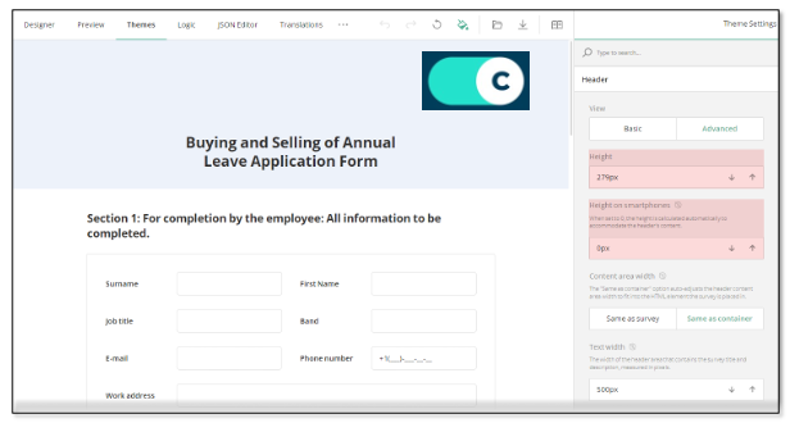Open the three-dots more tabs menu
Image resolution: width=790 pixels, height=424 pixels.
click(344, 24)
